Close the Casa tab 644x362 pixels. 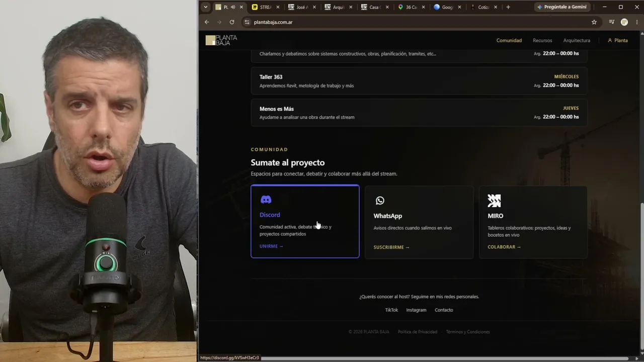coord(387,7)
